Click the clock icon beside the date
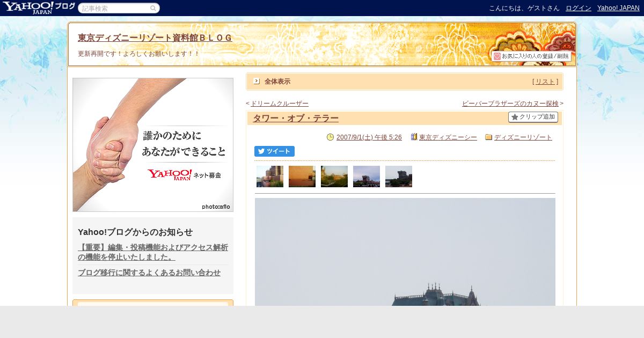 tap(330, 137)
